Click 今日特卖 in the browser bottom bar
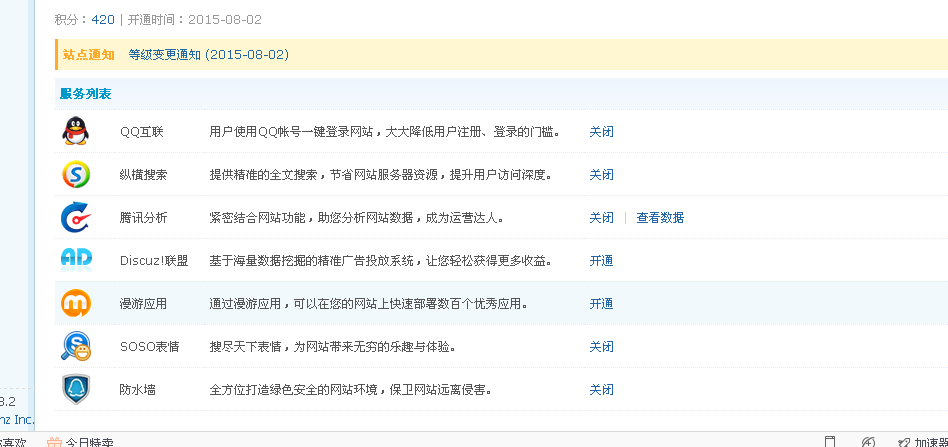 [x=80, y=442]
